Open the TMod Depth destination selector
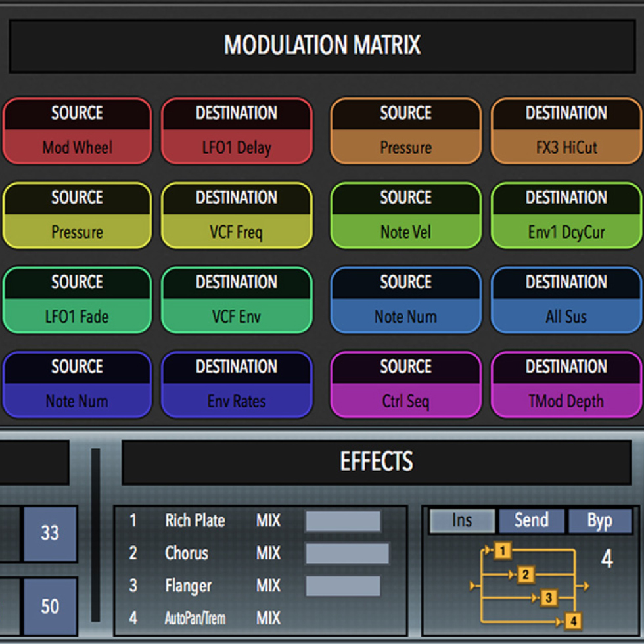Viewport: 644px width, 644px height. click(x=566, y=385)
